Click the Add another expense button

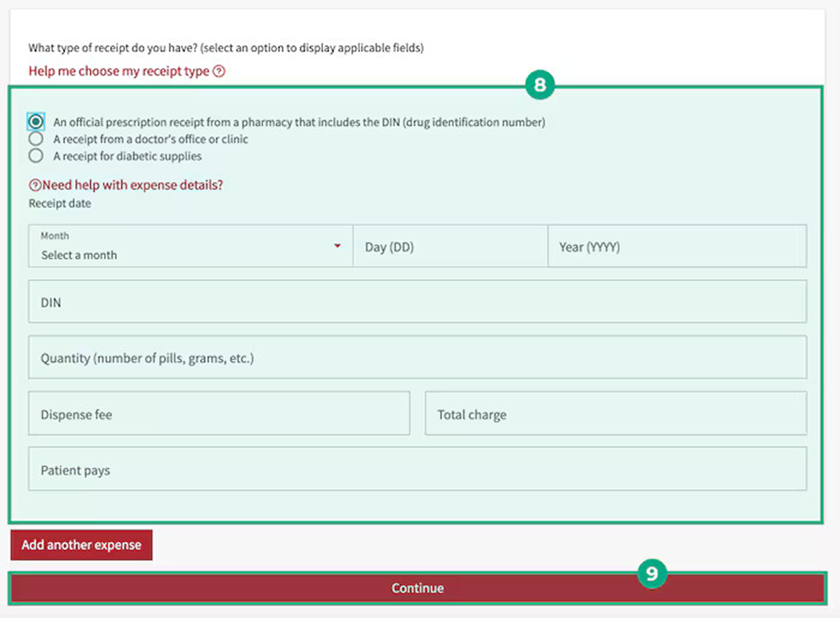[x=82, y=545]
